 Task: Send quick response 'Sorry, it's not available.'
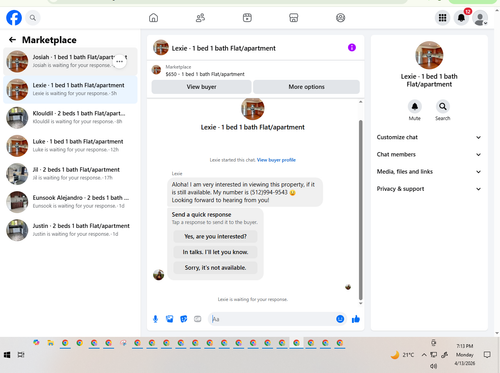coord(215,268)
